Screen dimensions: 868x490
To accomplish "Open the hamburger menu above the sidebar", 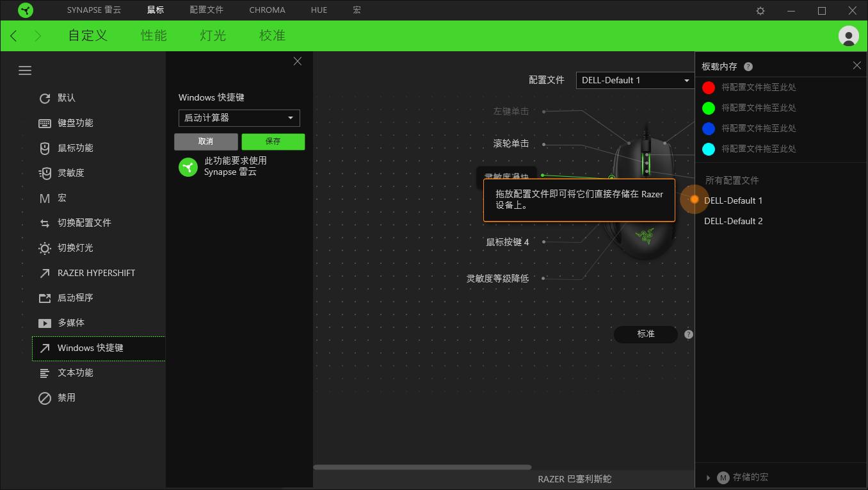I will [25, 70].
